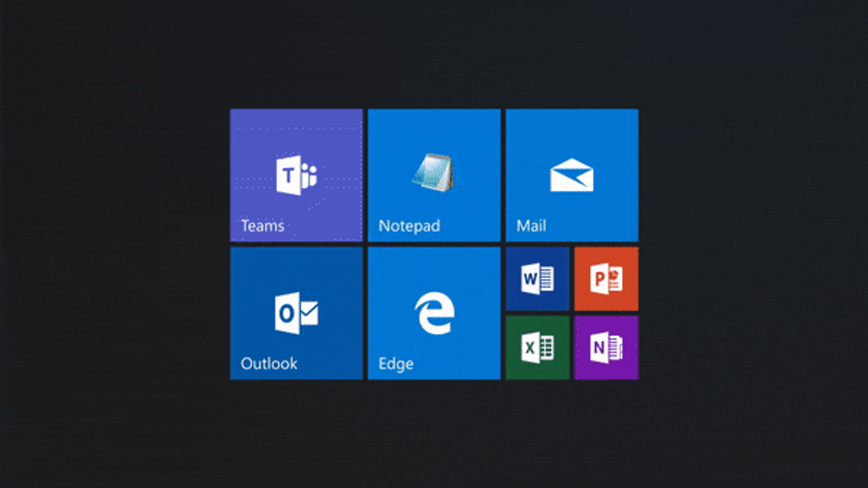This screenshot has height=488, width=868.
Task: Launch Microsoft Edge from its tile
Action: pyautogui.click(x=434, y=313)
